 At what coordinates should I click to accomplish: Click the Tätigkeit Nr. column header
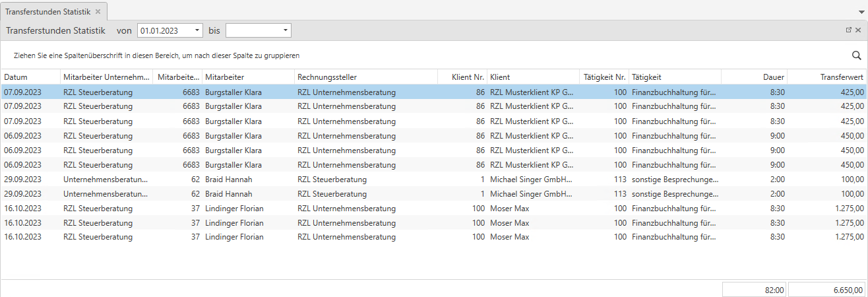(x=605, y=77)
